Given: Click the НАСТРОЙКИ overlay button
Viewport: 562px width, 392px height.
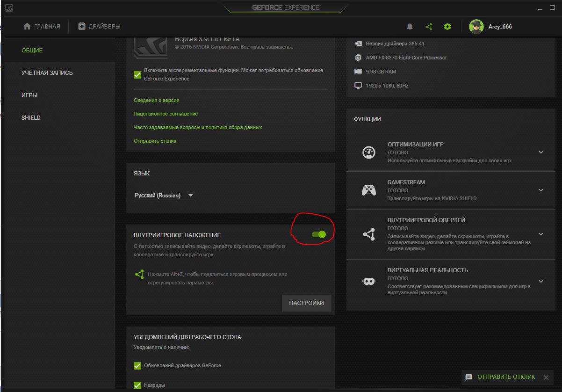Looking at the screenshot, I should [307, 303].
